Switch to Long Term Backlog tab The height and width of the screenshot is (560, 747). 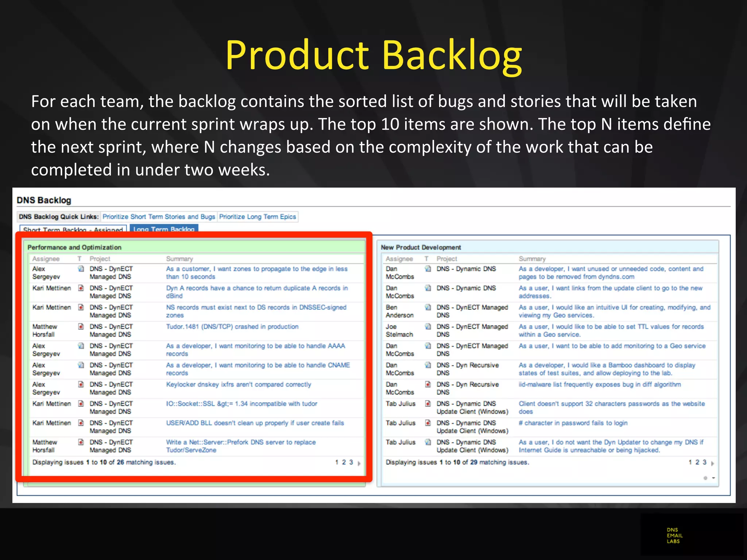(164, 229)
